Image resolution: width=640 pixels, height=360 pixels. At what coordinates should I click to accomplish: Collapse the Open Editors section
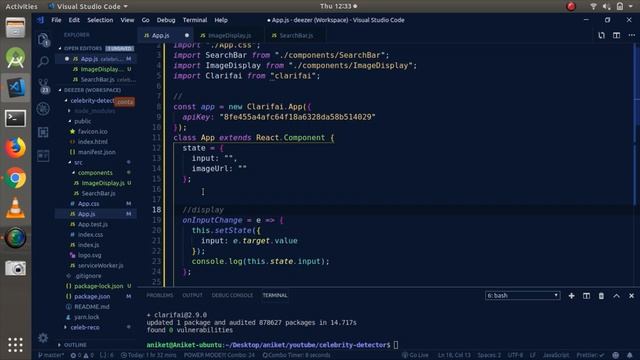click(x=97, y=49)
